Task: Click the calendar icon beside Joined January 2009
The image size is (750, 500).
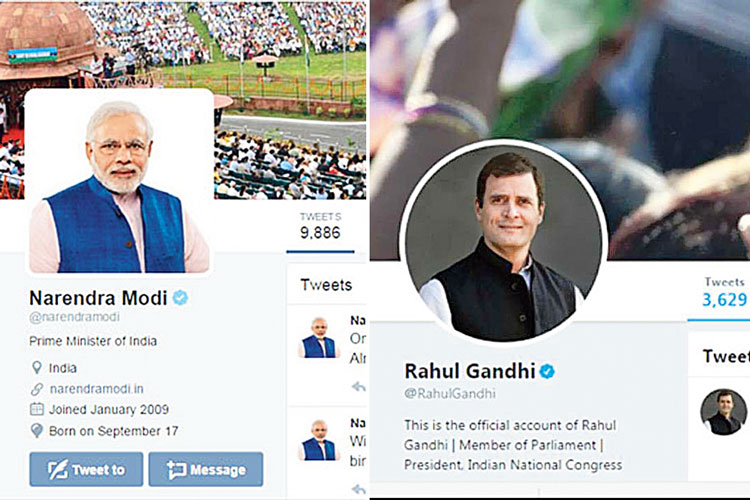Action: pos(37,409)
